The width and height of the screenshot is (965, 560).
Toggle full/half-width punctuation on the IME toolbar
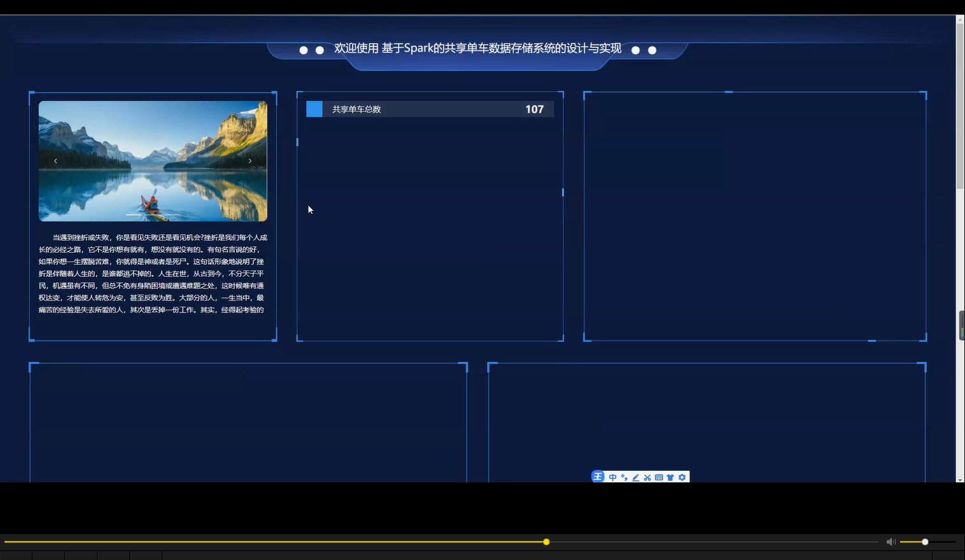(x=624, y=477)
